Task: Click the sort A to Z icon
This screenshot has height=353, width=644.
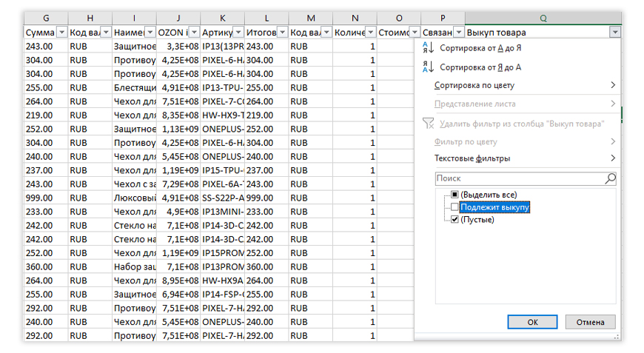Action: click(x=429, y=47)
